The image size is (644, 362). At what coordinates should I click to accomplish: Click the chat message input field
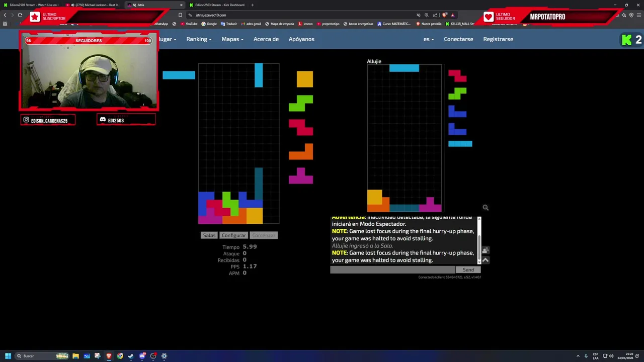coord(392,270)
